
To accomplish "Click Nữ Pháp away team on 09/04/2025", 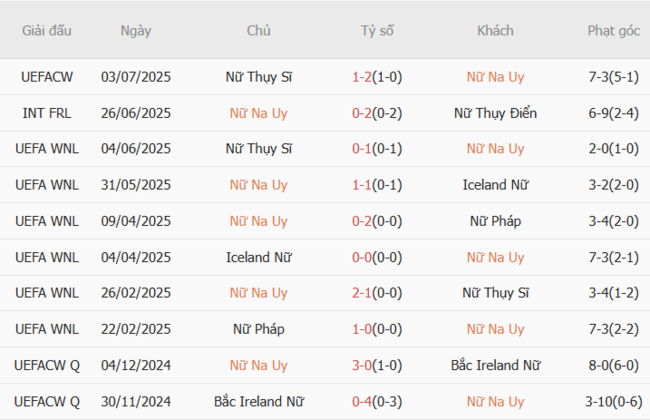I will [x=495, y=221].
